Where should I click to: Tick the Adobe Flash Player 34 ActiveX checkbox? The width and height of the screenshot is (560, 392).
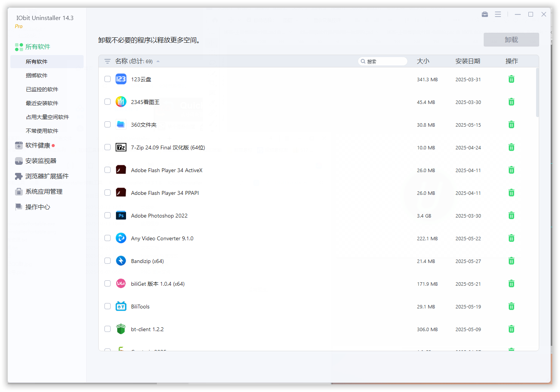(108, 170)
